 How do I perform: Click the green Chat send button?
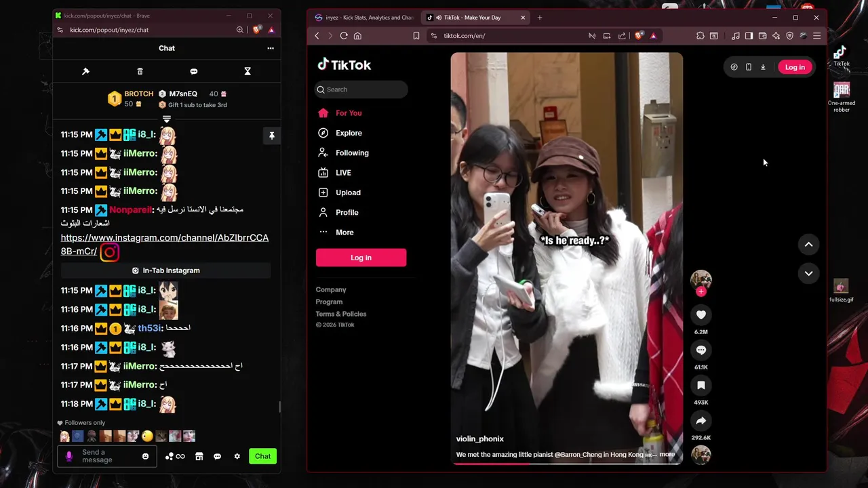(x=262, y=456)
